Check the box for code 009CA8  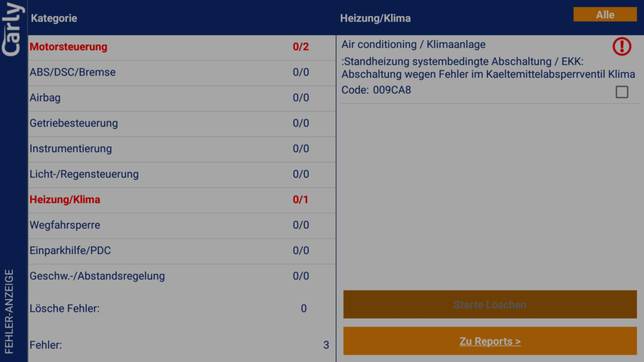pyautogui.click(x=621, y=92)
